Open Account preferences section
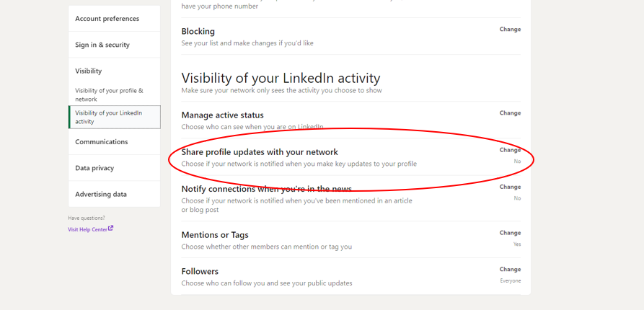 (114, 19)
